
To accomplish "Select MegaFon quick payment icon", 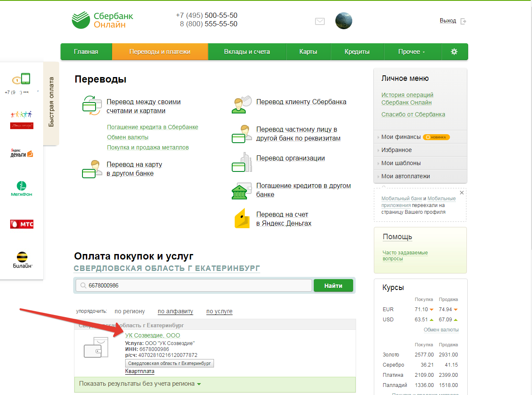I will tap(22, 188).
